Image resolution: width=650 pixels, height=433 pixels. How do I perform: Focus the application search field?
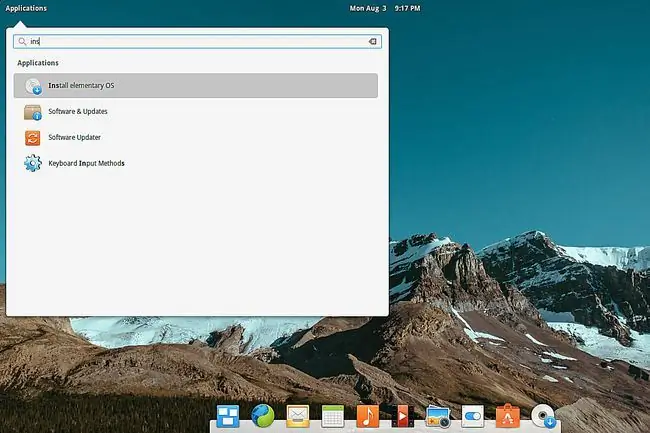(197, 41)
